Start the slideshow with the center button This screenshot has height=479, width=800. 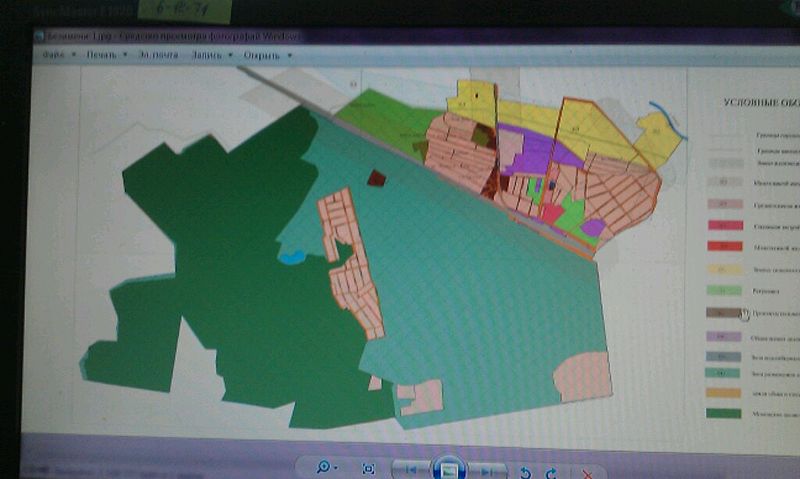449,468
